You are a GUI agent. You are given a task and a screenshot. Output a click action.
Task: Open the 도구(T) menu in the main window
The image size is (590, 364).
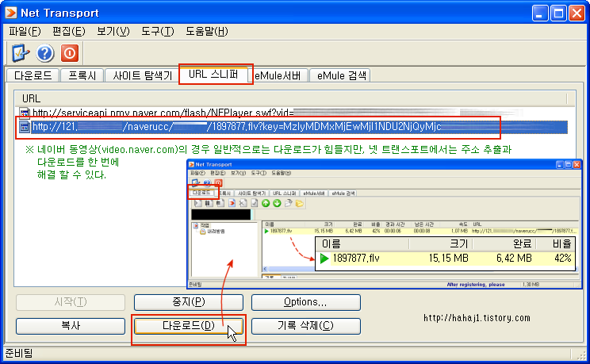[158, 31]
